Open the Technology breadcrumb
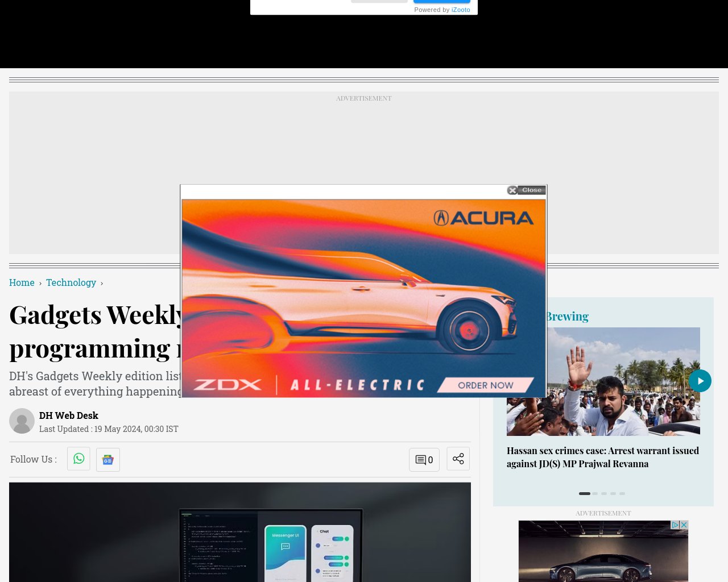The height and width of the screenshot is (582, 728). click(x=71, y=282)
